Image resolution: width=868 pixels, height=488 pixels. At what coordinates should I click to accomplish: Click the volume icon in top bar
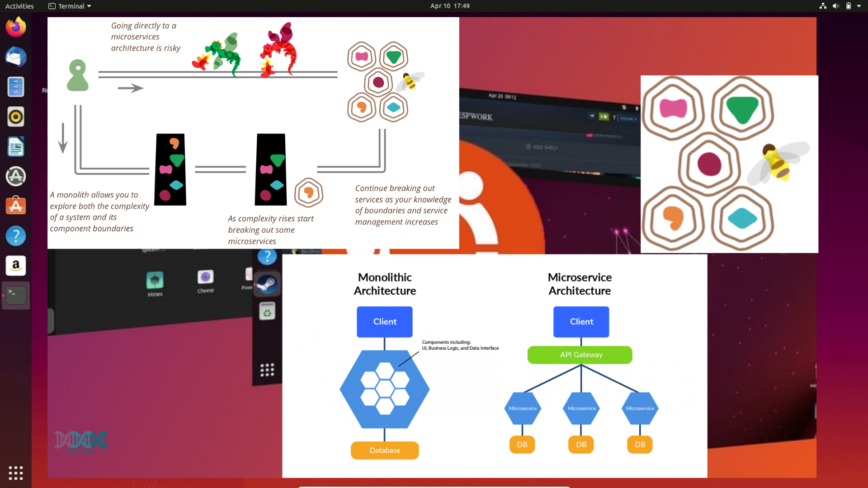[x=835, y=6]
